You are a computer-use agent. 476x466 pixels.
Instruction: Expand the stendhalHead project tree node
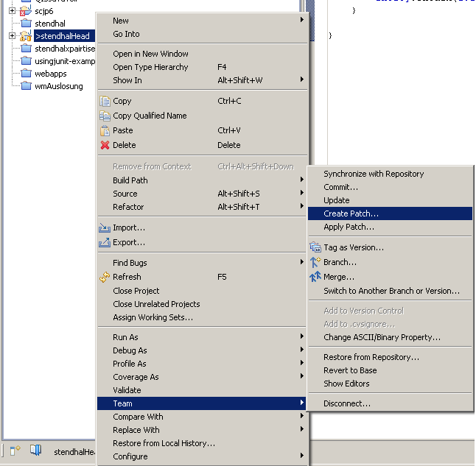click(12, 36)
